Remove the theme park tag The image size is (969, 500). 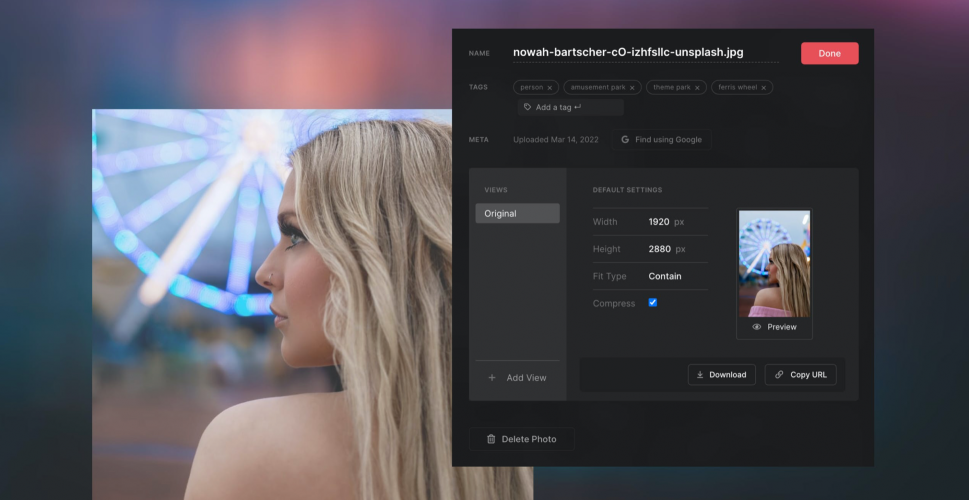point(697,88)
